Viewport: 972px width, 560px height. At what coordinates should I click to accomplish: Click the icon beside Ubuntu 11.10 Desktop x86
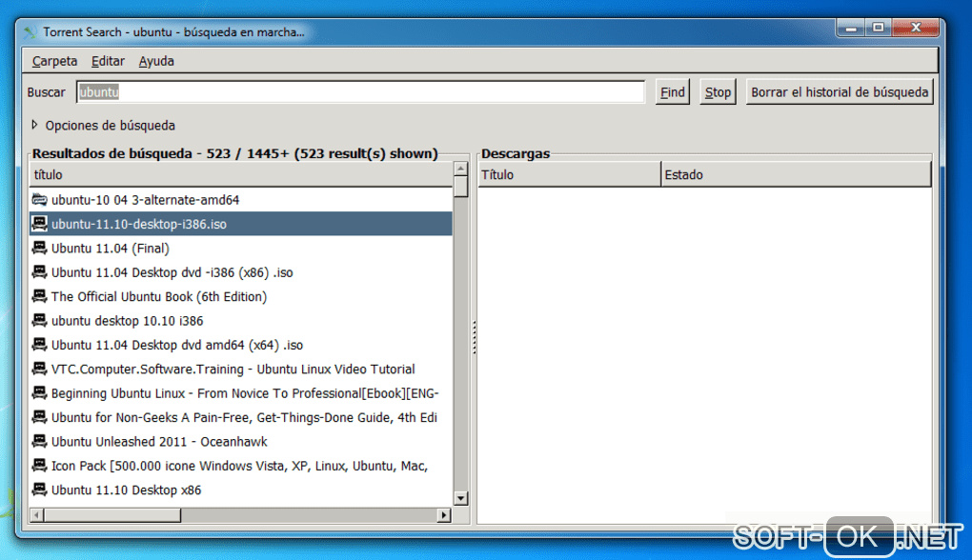coord(39,490)
